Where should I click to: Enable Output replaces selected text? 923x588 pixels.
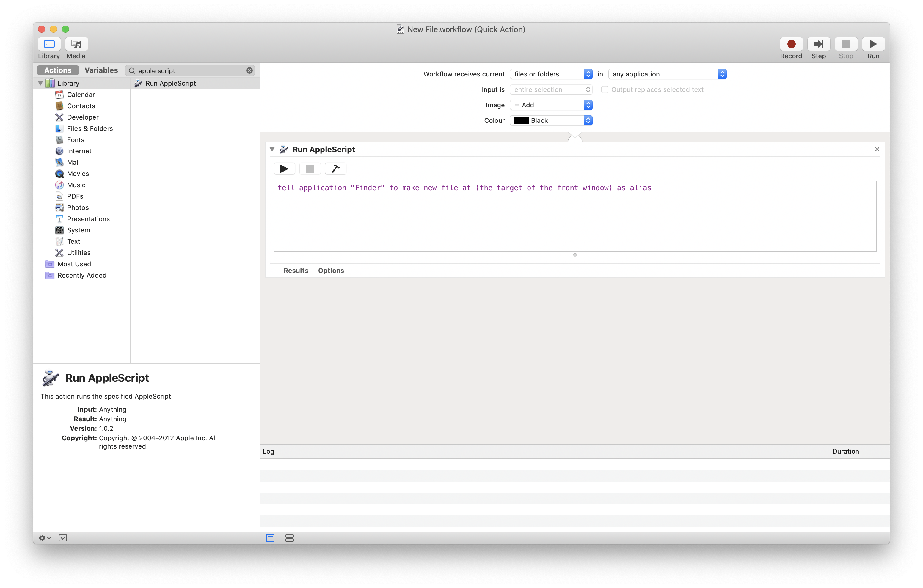coord(605,89)
